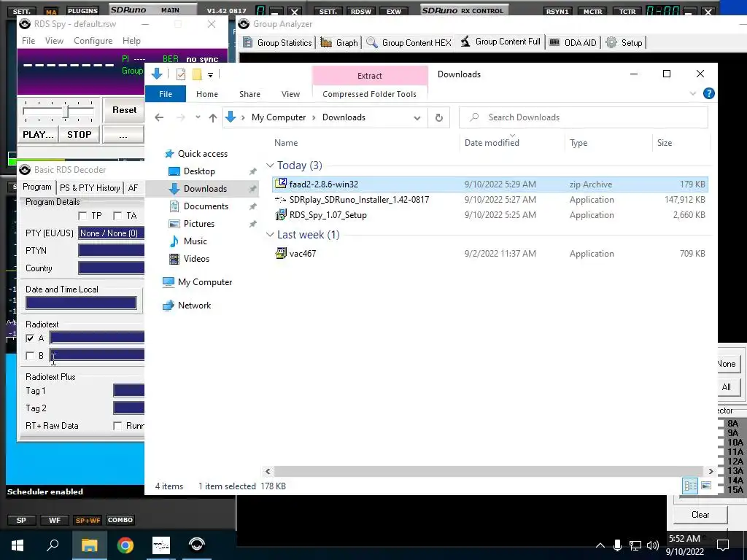This screenshot has width=747, height=560.
Task: Click the Quick access star icon
Action: point(169,154)
